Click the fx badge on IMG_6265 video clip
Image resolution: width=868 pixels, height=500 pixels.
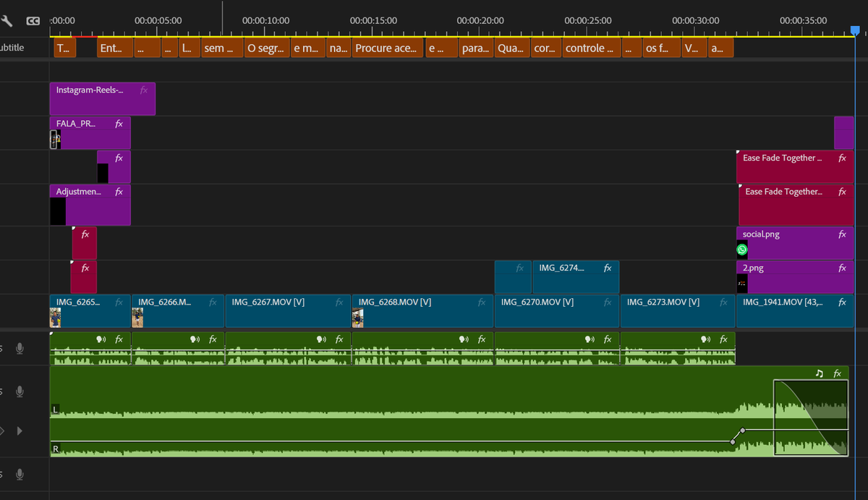coord(119,302)
